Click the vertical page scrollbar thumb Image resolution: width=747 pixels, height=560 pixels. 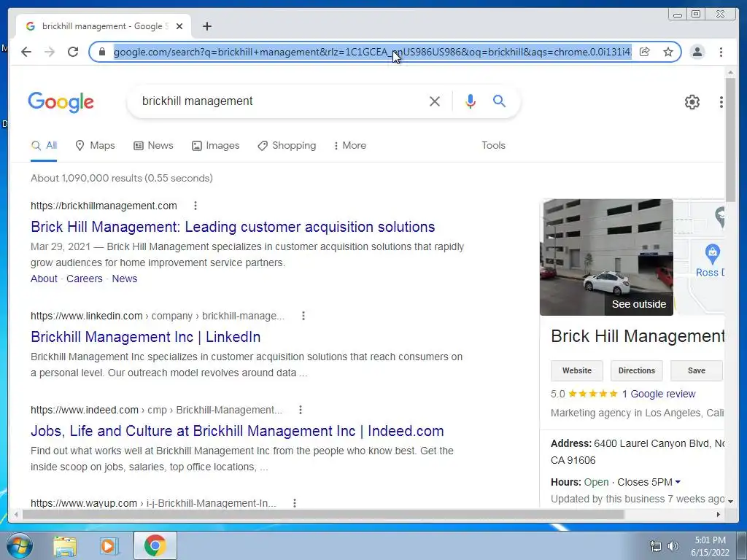click(730, 139)
